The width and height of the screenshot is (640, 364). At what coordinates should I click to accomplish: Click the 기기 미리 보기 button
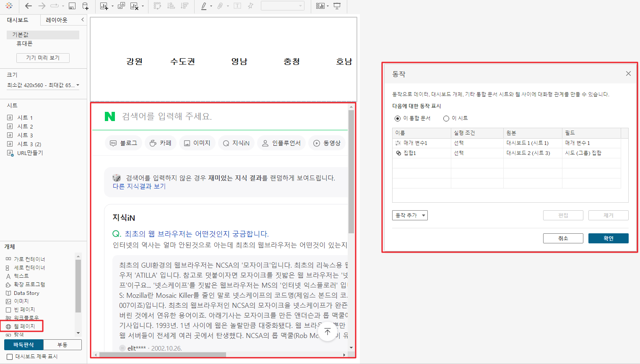pos(43,58)
